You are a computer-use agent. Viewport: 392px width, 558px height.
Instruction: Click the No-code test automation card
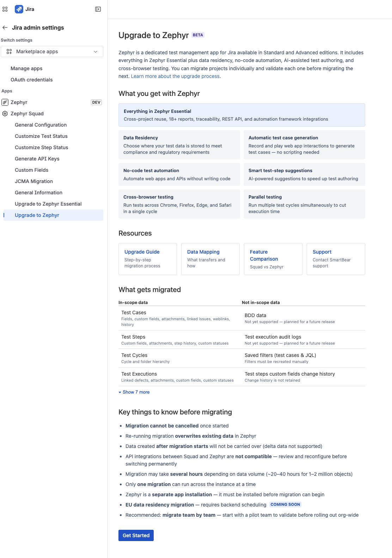[x=179, y=175]
